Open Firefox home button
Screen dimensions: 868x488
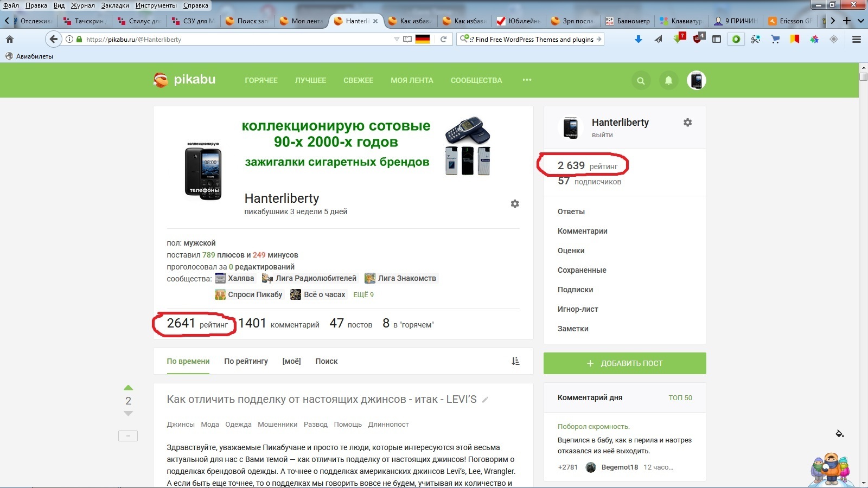coord(10,39)
